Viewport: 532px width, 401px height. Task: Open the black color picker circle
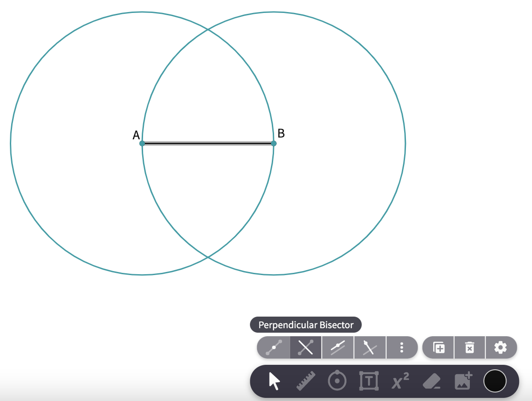click(x=495, y=381)
